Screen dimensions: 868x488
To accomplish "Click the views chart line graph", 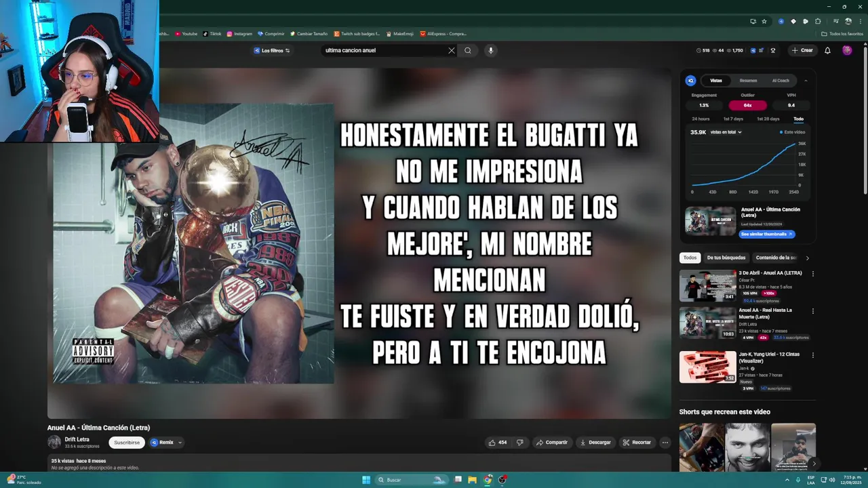I will click(743, 165).
